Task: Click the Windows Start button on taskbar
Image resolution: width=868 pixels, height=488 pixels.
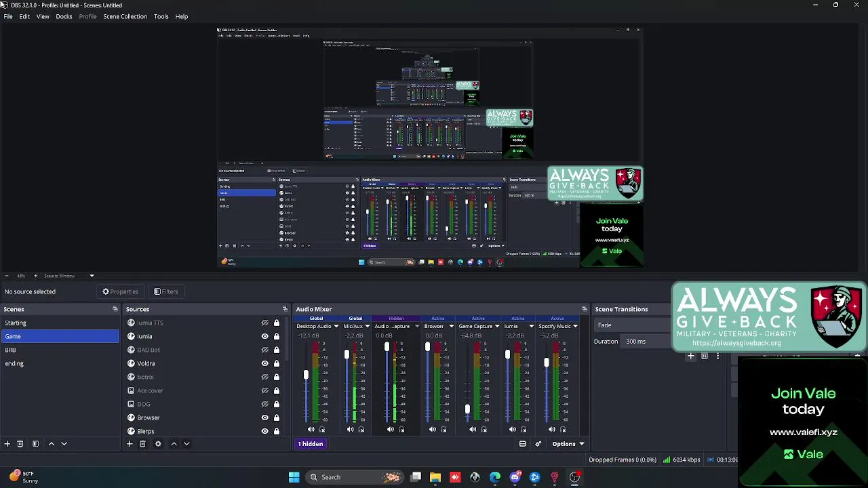Action: tap(294, 477)
